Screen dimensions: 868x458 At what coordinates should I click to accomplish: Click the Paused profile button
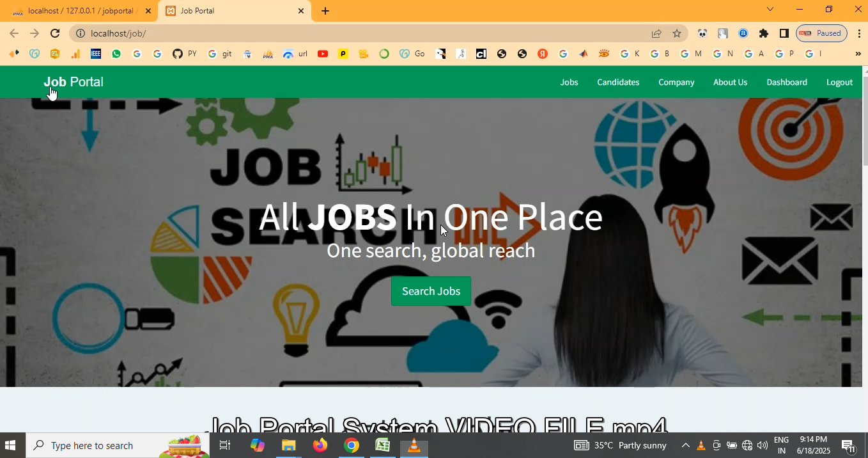[x=821, y=33]
